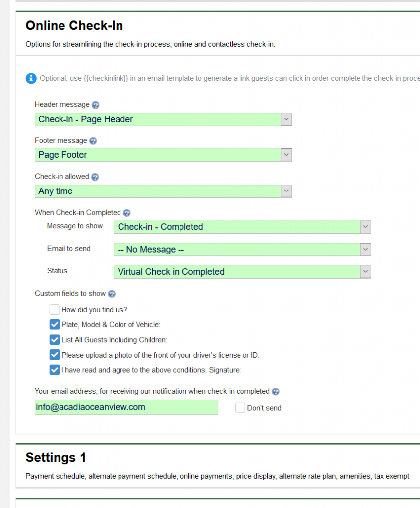
Task: Enable the 'How did you find us?' checkbox
Action: 55,310
